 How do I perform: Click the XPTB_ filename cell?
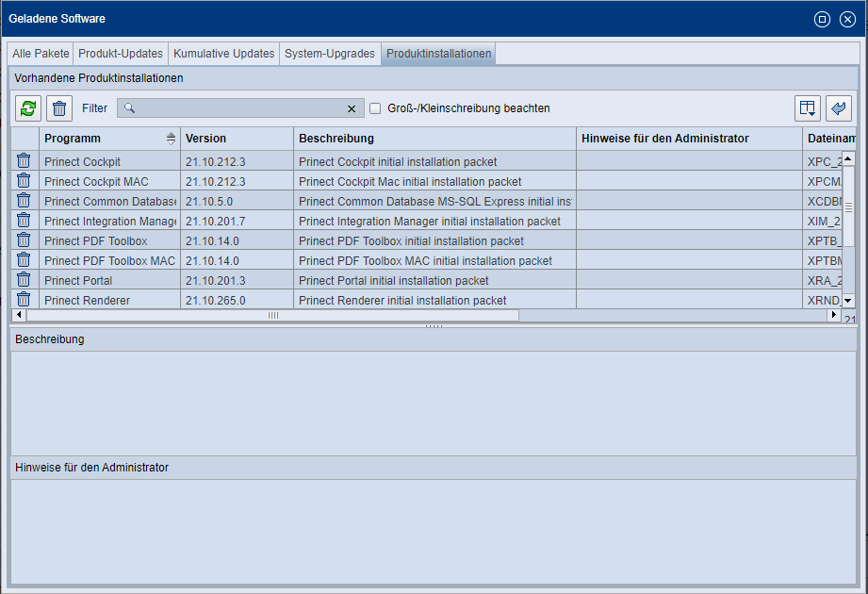click(x=823, y=241)
